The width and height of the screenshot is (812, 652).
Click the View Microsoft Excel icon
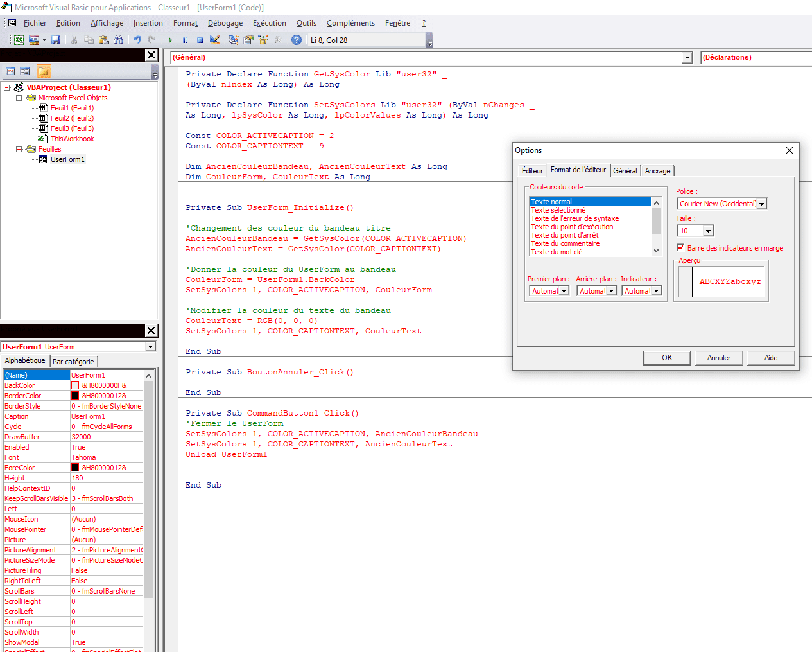19,40
